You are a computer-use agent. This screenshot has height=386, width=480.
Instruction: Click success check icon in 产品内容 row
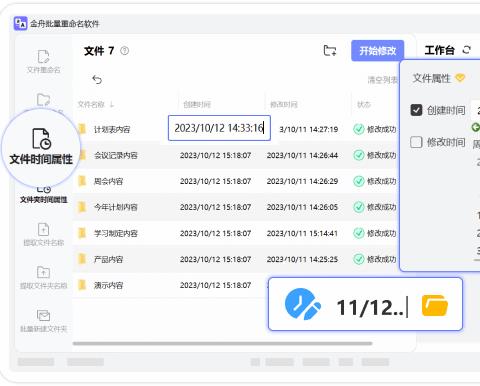(x=359, y=259)
